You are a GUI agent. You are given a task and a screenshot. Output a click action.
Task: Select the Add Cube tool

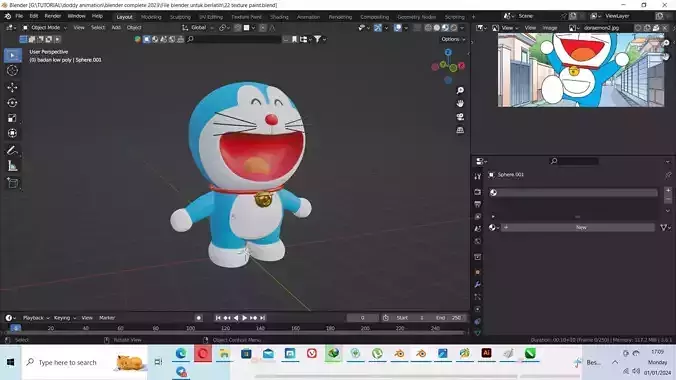click(x=12, y=183)
